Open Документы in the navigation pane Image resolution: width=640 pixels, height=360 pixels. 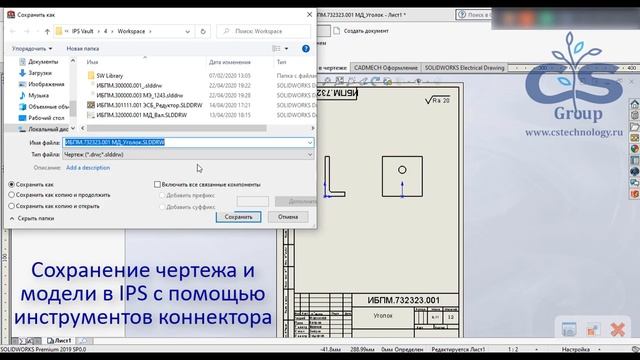pyautogui.click(x=38, y=62)
